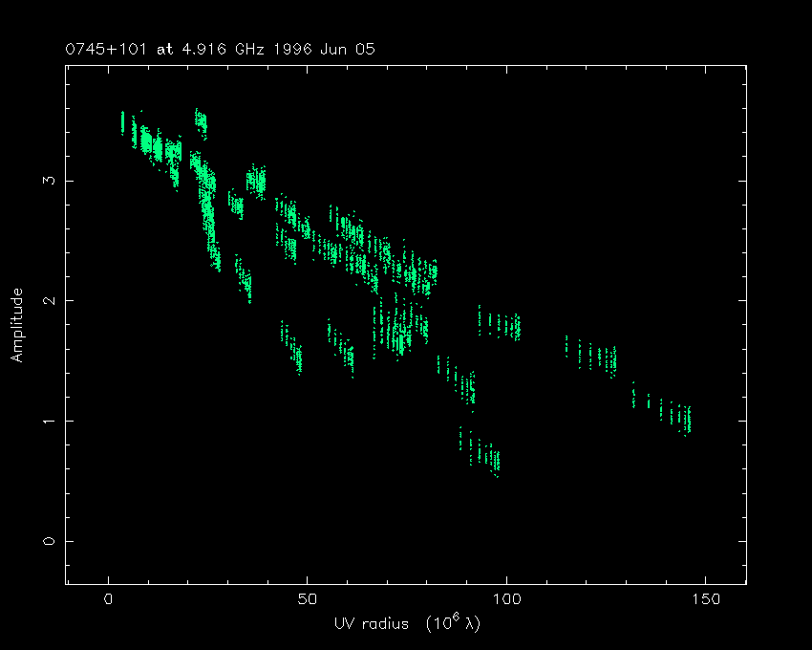Click y-axis tick label 0
Screen dimensions: 812x650
pos(48,541)
